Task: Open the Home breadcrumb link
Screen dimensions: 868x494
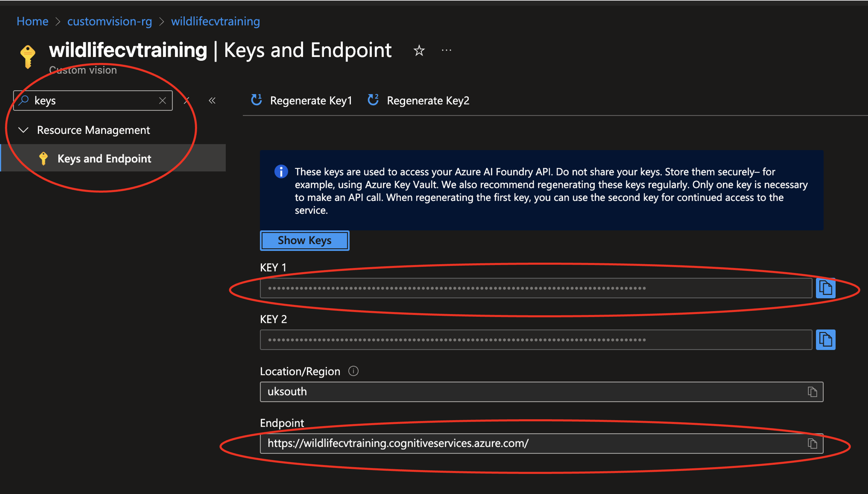Action: [x=32, y=21]
